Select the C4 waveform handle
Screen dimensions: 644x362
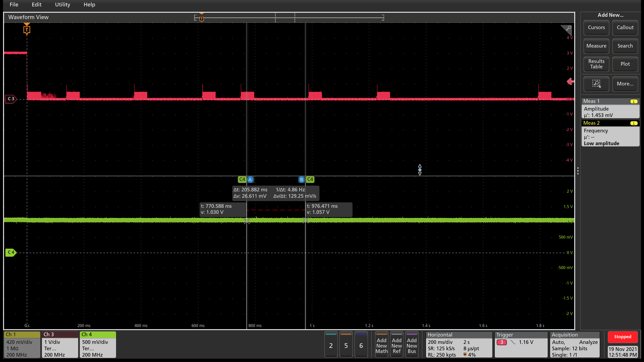pyautogui.click(x=11, y=252)
